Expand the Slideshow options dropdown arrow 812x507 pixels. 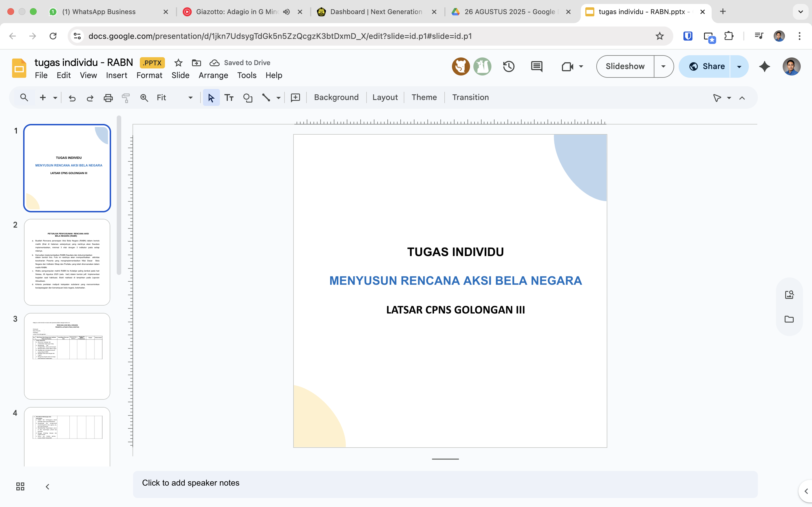(x=663, y=66)
